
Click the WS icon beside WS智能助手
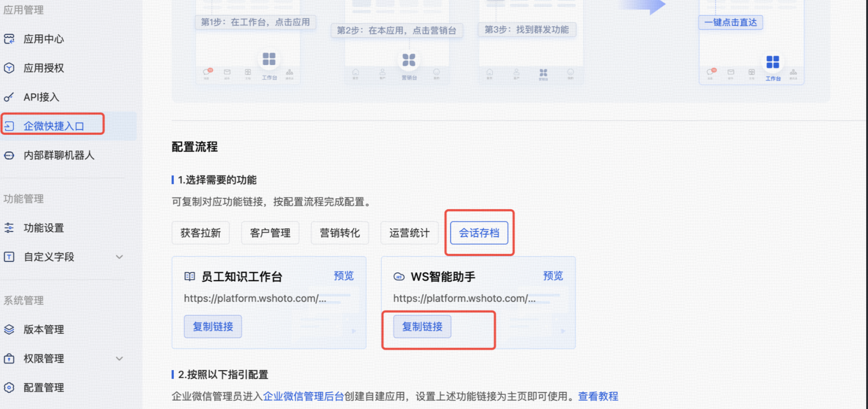pyautogui.click(x=399, y=277)
